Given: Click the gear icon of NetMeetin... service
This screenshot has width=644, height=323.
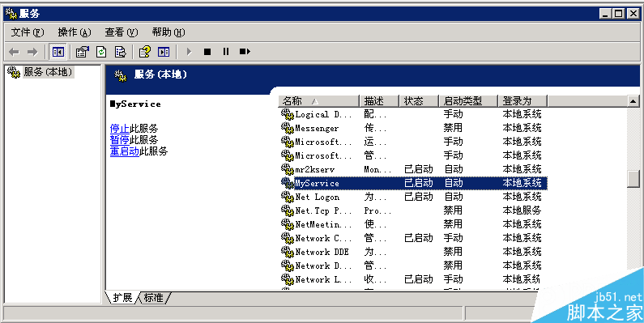Looking at the screenshot, I should pos(287,224).
